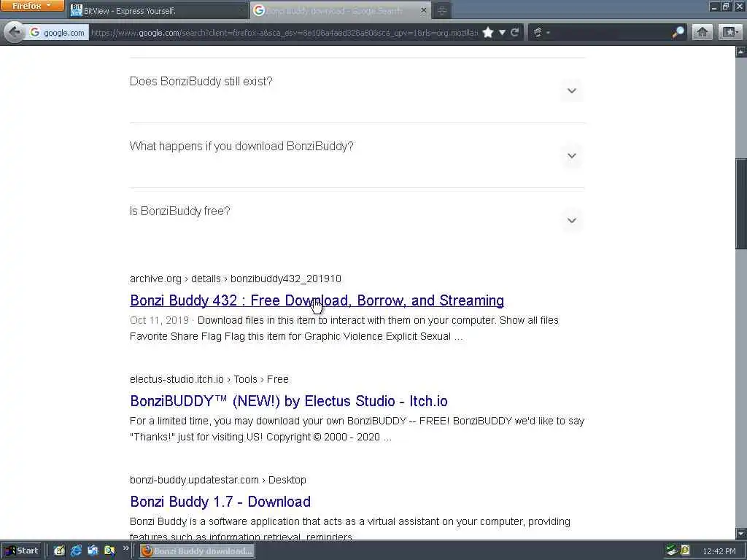The image size is (747, 560).
Task: Expand 'Is BonziBuddy free?' chevron
Action: coord(572,220)
